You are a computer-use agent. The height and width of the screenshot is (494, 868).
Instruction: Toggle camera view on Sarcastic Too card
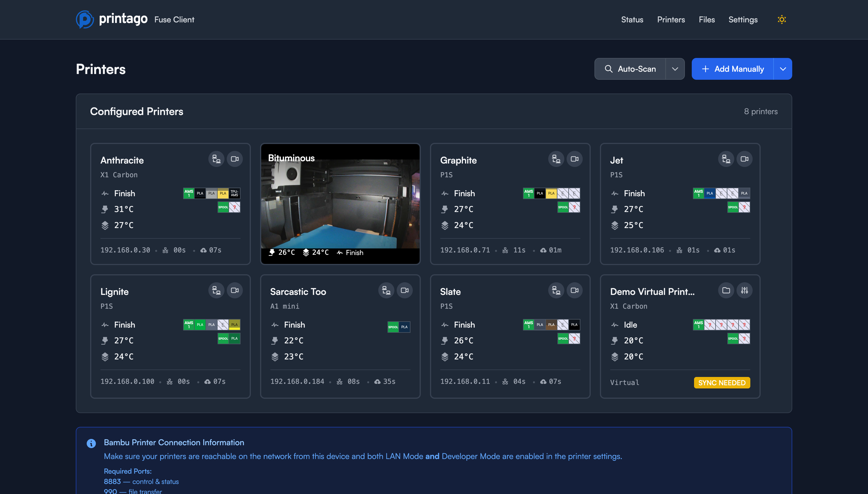404,290
